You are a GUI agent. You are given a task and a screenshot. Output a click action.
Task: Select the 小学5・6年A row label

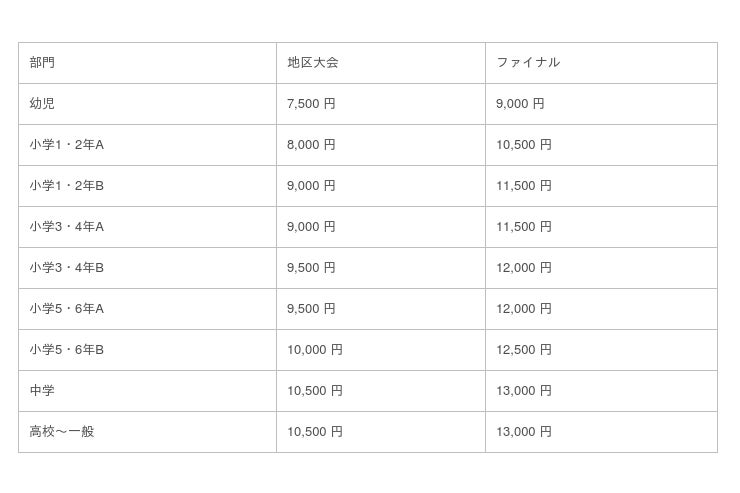pos(66,309)
